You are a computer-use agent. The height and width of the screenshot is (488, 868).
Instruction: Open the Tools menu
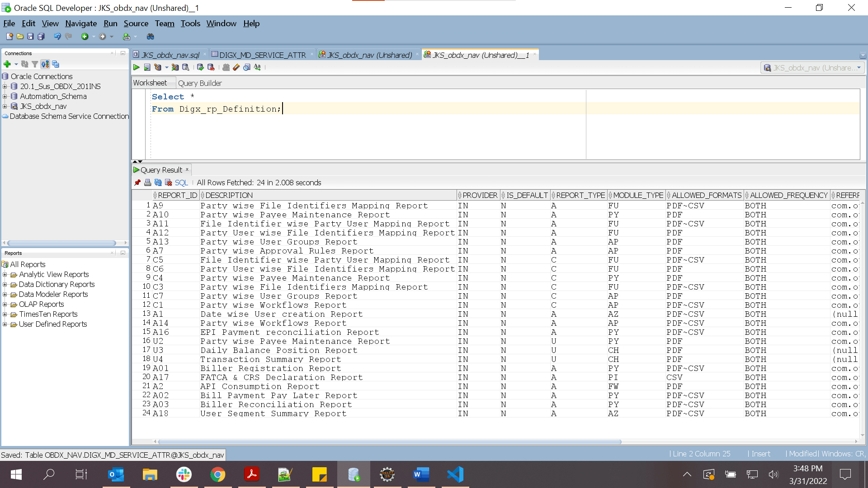coord(190,23)
